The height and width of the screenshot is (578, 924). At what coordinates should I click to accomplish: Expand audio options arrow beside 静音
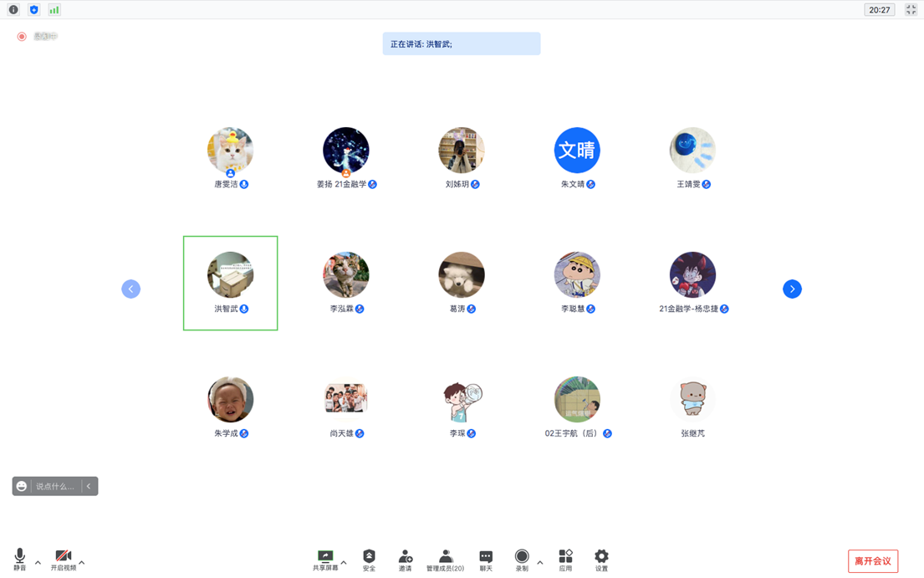click(38, 563)
